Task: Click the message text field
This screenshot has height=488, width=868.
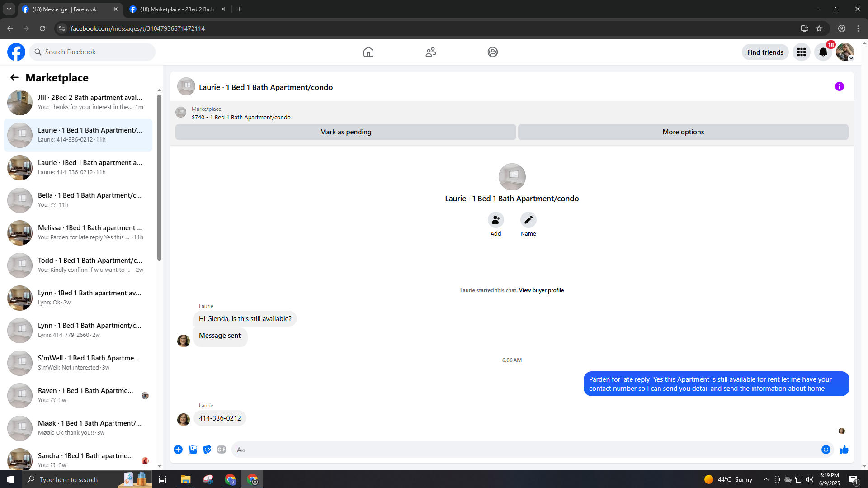Action: point(526,450)
